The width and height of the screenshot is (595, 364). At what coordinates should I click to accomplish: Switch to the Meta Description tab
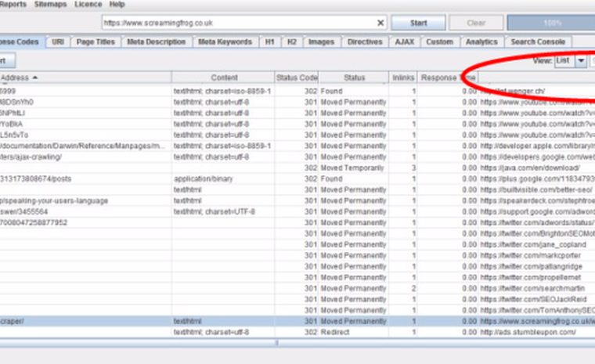[157, 41]
